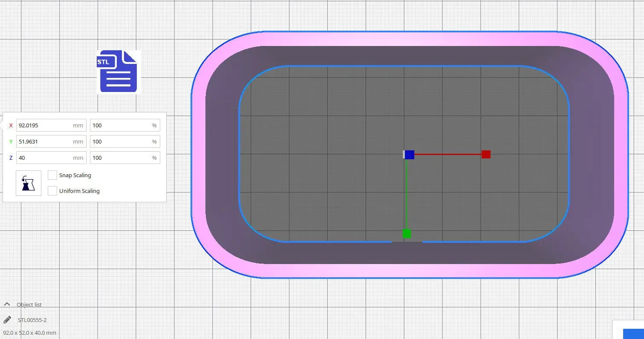The image size is (644, 339).
Task: Focus the Z size field showing 40 mm
Action: [45, 158]
